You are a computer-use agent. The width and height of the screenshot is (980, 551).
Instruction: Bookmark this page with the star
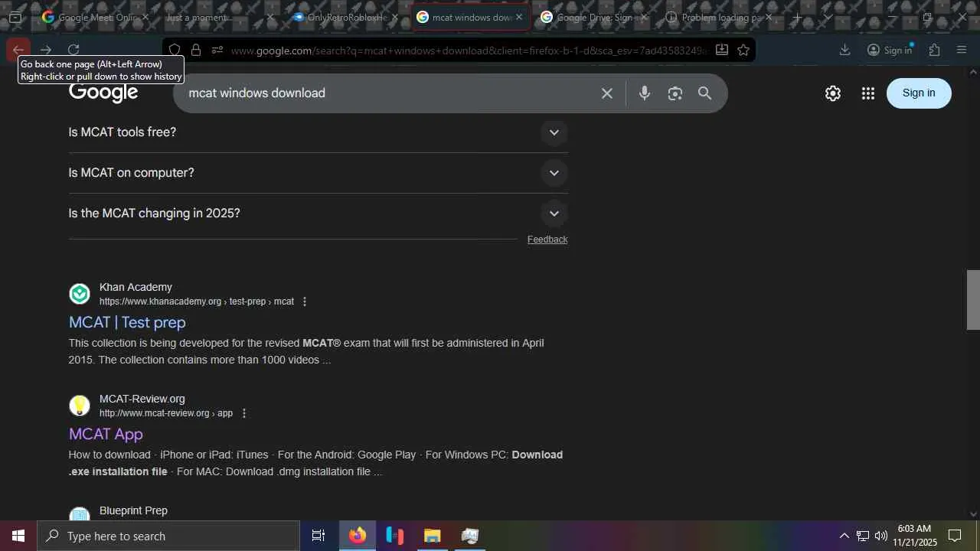(743, 51)
